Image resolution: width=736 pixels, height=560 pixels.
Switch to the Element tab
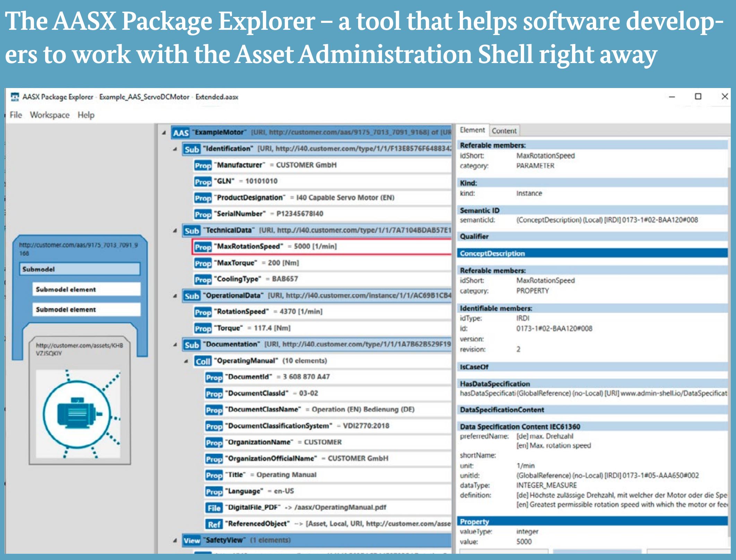click(472, 130)
